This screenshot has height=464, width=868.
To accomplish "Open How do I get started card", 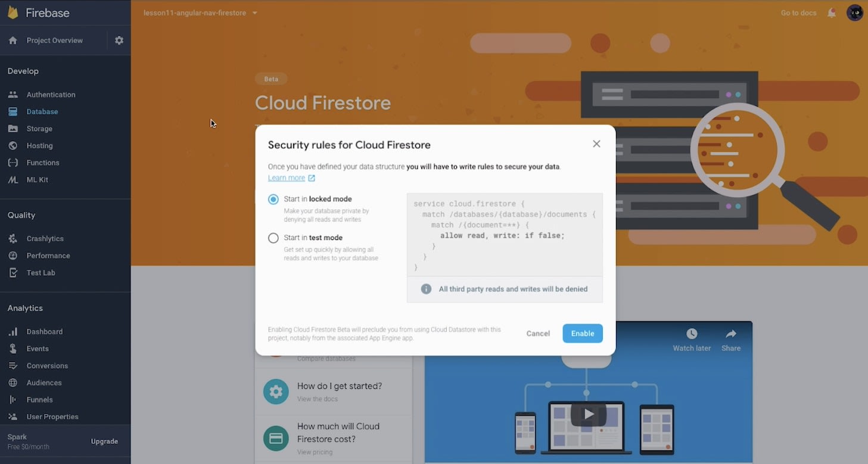I will [334, 391].
